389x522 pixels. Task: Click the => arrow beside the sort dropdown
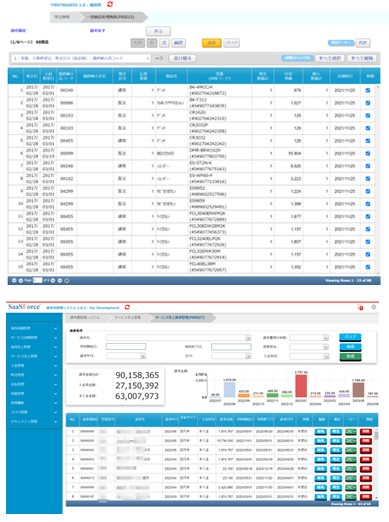click(x=159, y=58)
